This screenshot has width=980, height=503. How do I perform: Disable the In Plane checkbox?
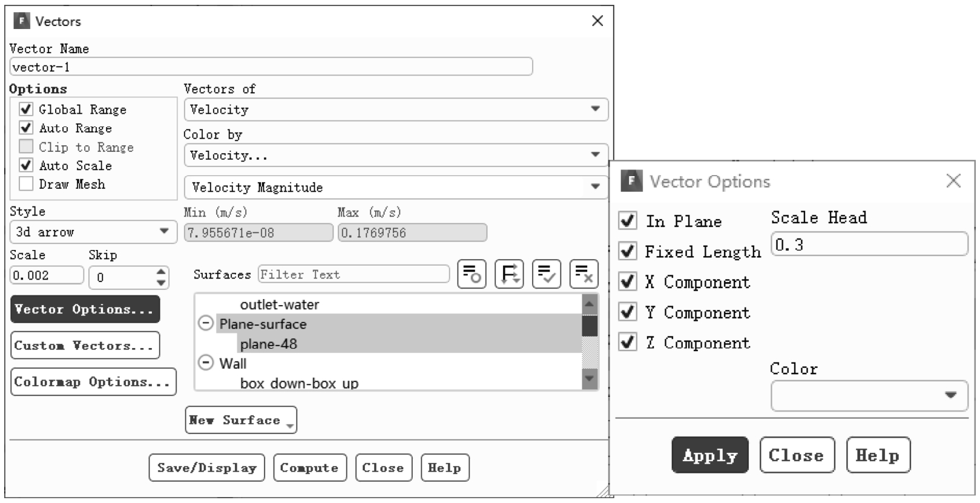[628, 220]
